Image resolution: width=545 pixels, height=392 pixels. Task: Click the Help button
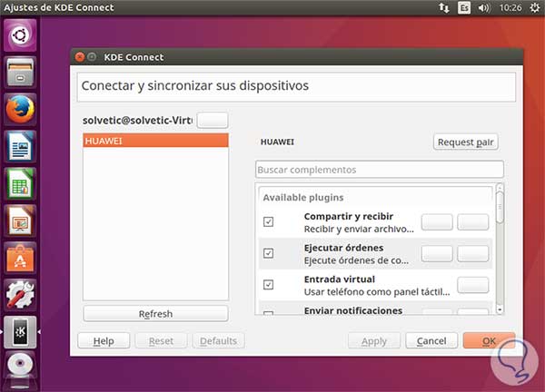coord(104,341)
